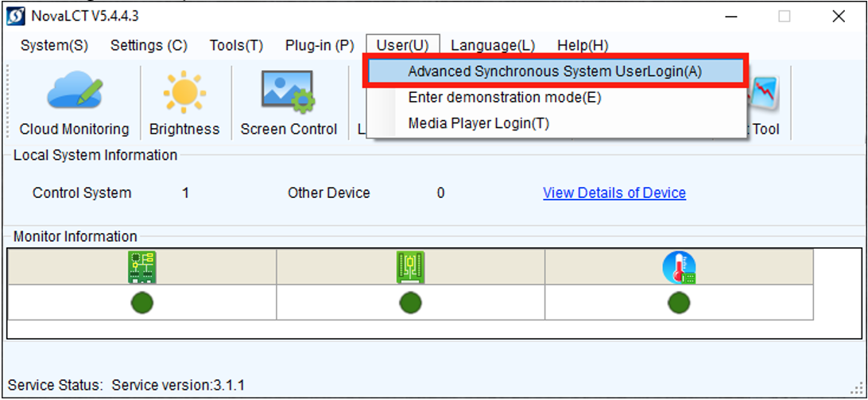Choose Enter demonstration mode(E)

pyautogui.click(x=505, y=97)
